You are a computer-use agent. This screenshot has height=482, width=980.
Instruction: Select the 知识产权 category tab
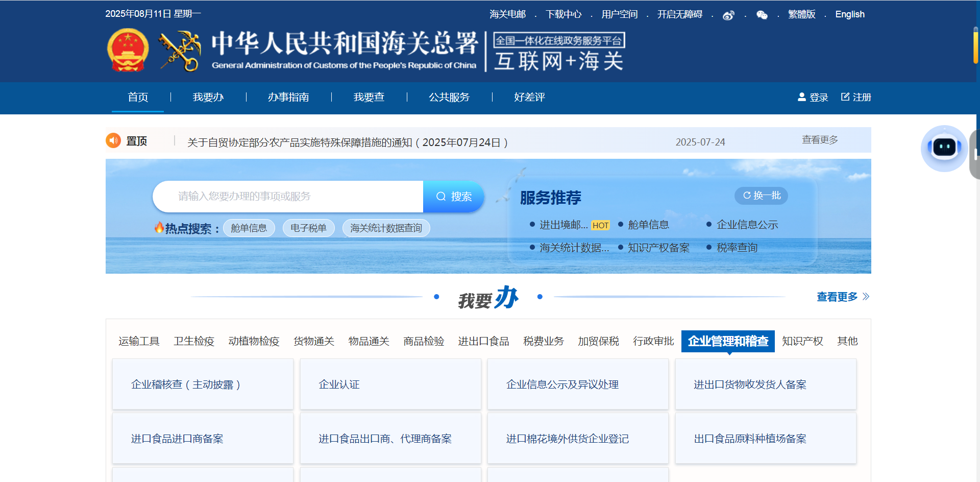(x=802, y=341)
